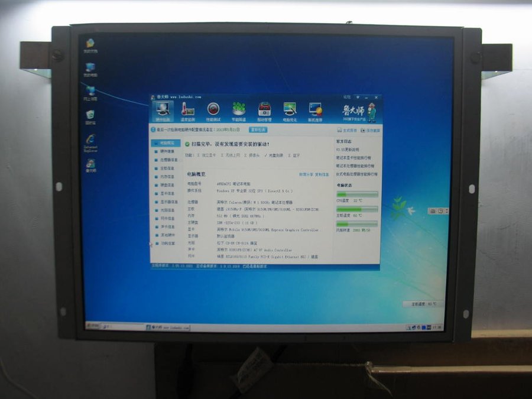This screenshot has height=399, width=532.
Task: Open the 电脑优化 optimization tool
Action: 290,112
